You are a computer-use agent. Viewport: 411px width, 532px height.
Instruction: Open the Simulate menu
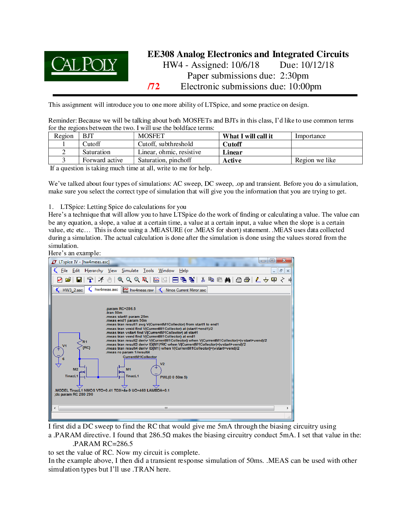click(130, 271)
